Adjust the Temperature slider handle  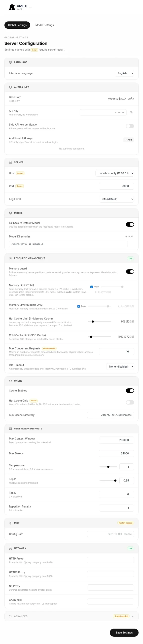pyautogui.click(x=108, y=467)
